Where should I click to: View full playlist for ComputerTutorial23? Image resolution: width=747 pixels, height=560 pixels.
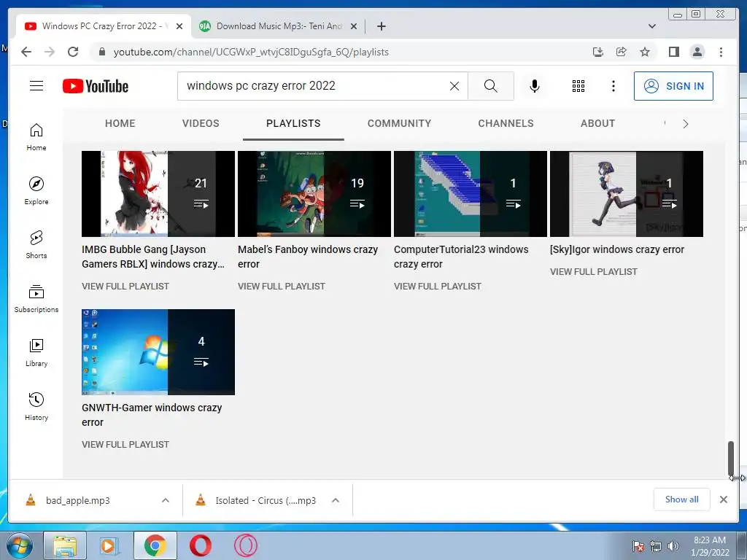(x=438, y=286)
